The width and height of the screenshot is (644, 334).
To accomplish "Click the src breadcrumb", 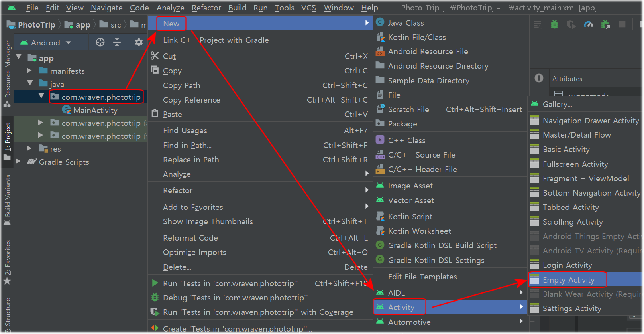I will (x=110, y=25).
